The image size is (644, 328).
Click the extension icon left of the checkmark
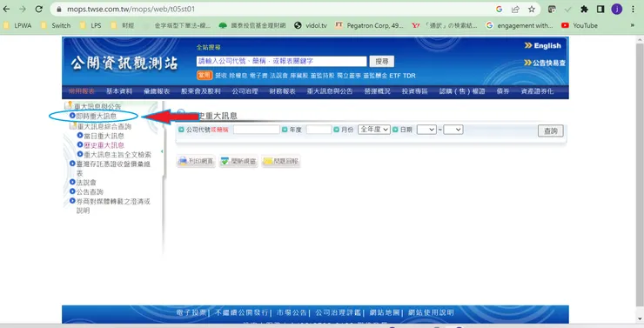(x=552, y=9)
